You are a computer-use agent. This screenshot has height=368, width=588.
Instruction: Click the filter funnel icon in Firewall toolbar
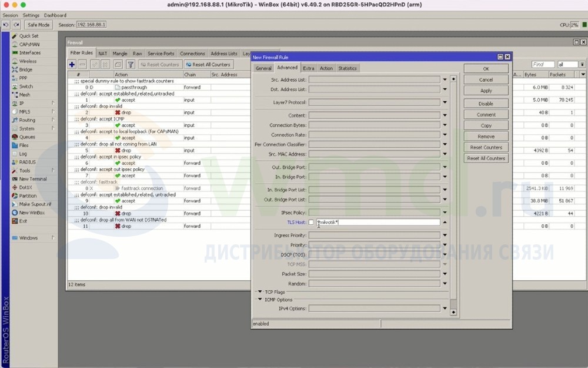(x=131, y=65)
